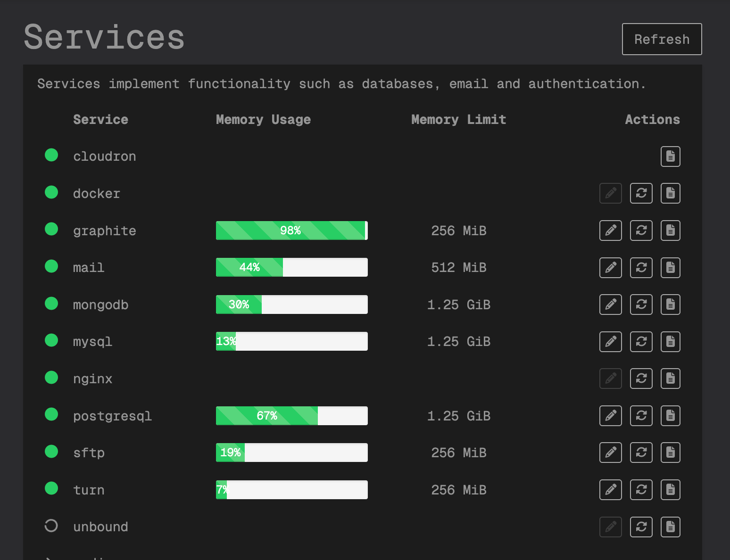The width and height of the screenshot is (730, 560).
Task: Click the Memory Usage column header
Action: (x=263, y=120)
